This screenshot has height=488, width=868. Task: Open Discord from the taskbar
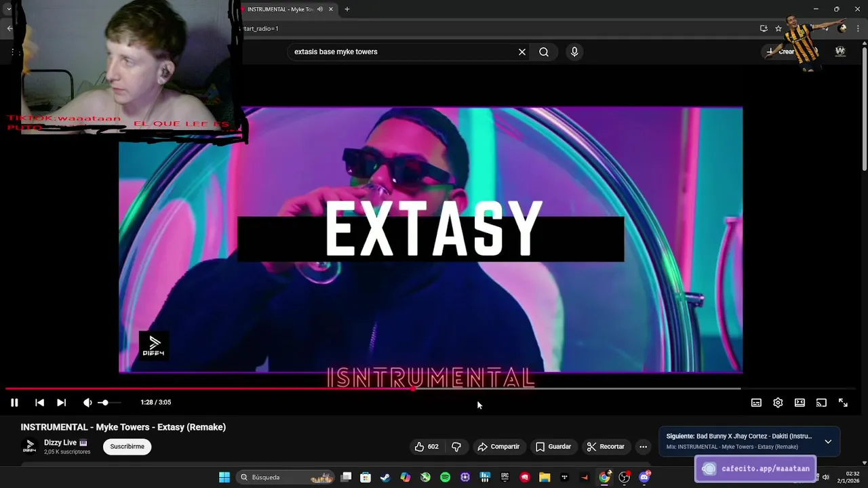tap(644, 477)
